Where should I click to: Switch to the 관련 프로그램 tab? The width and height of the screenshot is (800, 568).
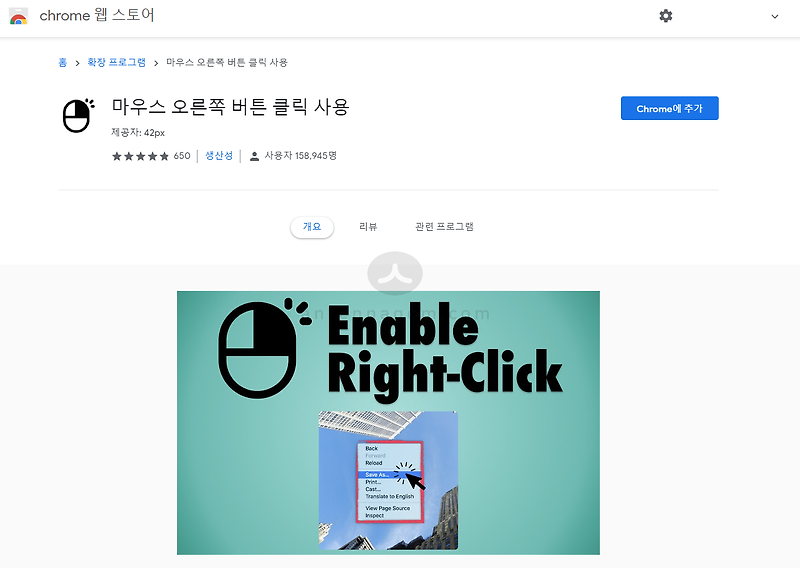[444, 227]
